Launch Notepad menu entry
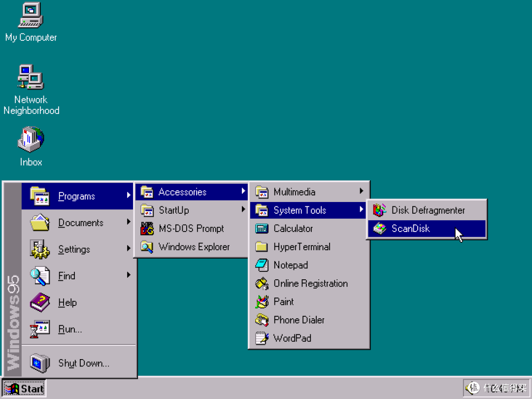 pos(309,266)
